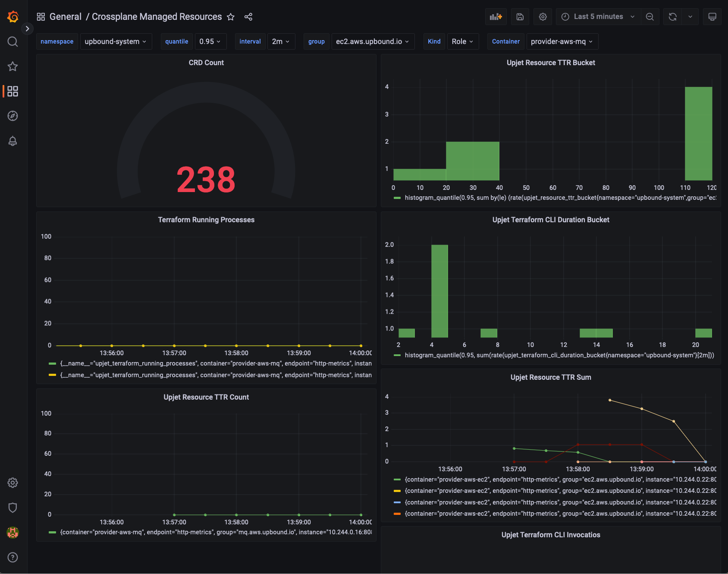Toggle the TTR Bucket histogram_quantile legend series

coord(560,198)
